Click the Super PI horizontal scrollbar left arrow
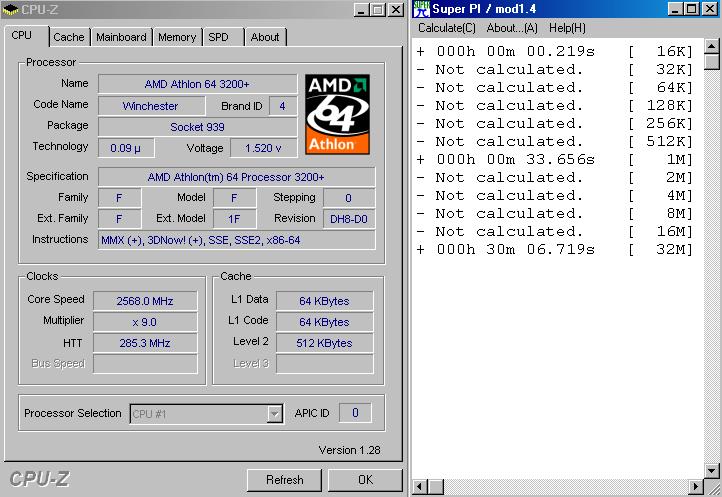The image size is (722, 497). click(x=419, y=487)
